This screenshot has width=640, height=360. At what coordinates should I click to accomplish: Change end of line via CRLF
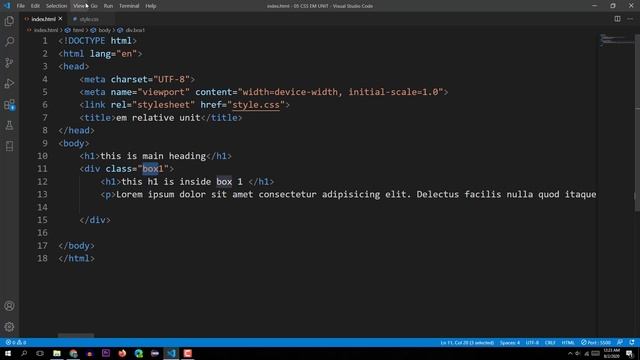(550, 342)
